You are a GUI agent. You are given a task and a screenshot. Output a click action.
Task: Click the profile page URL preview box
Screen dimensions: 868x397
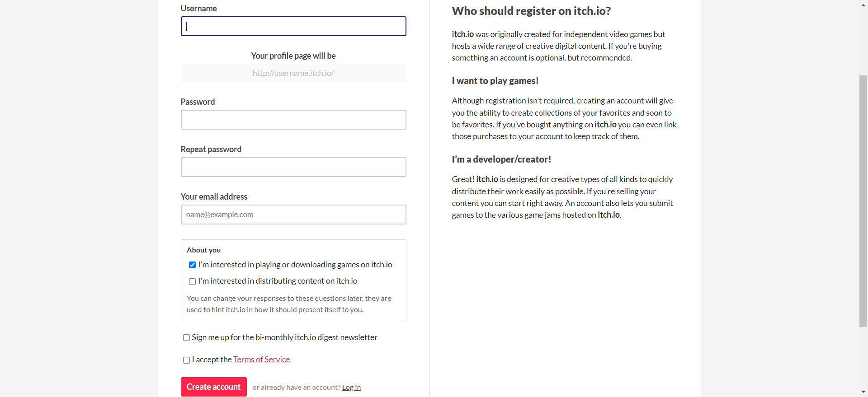pyautogui.click(x=293, y=73)
